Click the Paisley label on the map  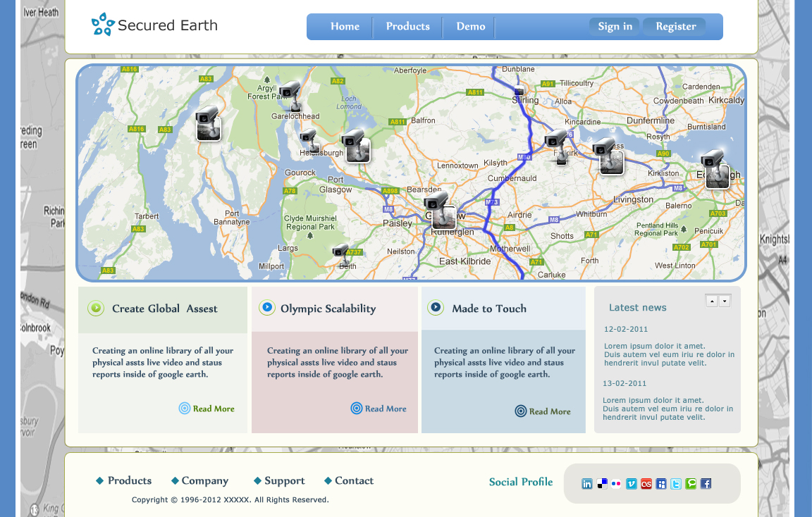(398, 223)
